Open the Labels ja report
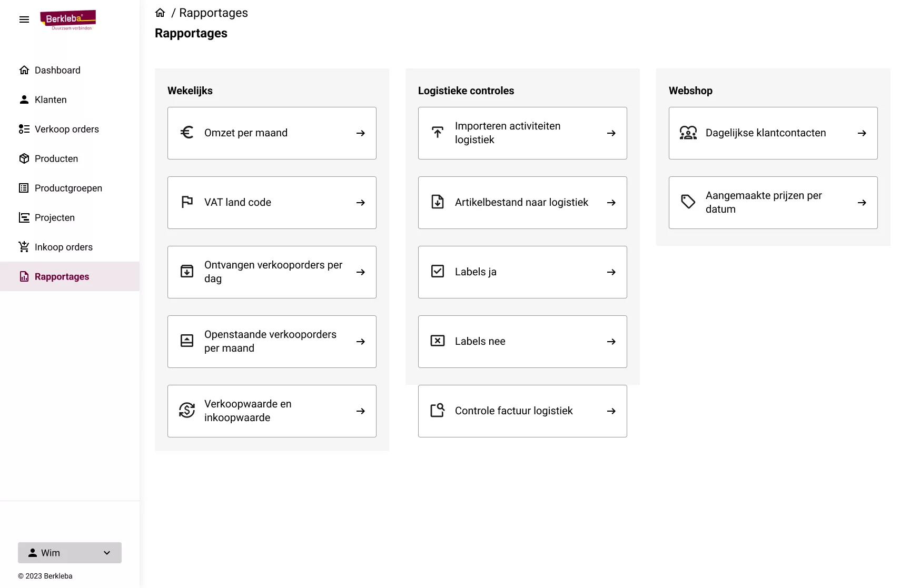 (x=522, y=272)
